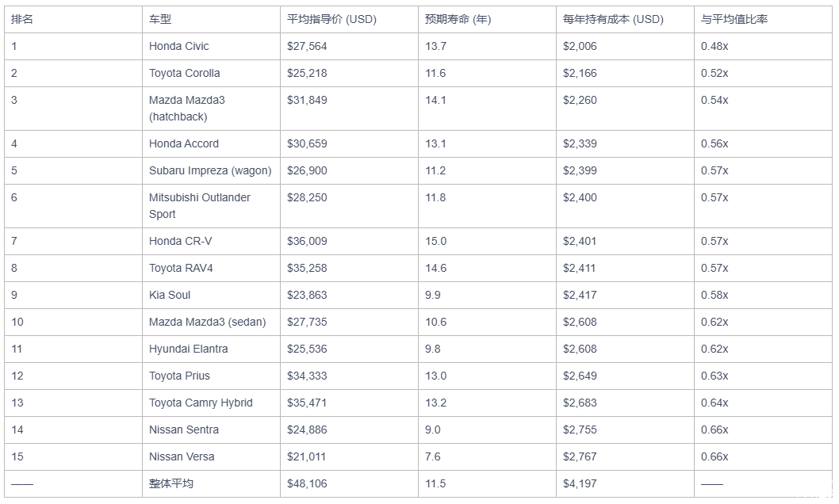
Task: Click the Honda Accord price $30,659
Action: click(x=307, y=143)
